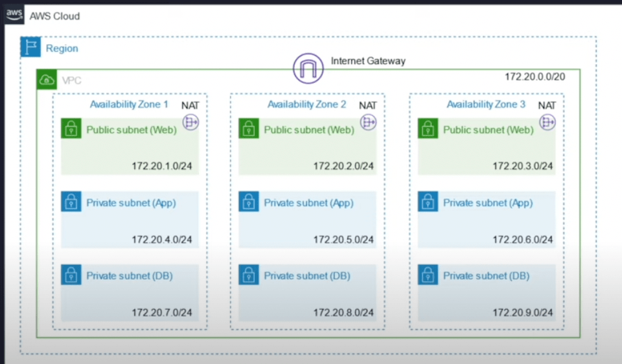Select lock icon of Zone 3 Private subnet (DB)
Image resolution: width=622 pixels, height=364 pixels.
[428, 275]
